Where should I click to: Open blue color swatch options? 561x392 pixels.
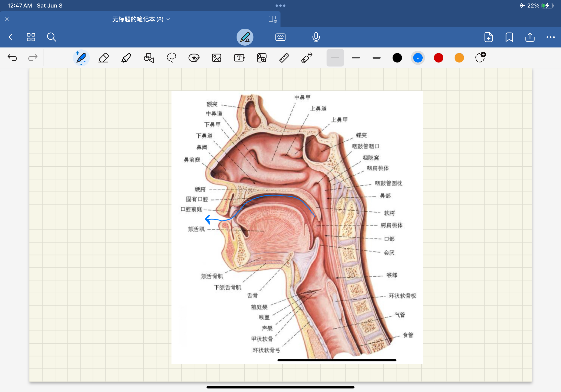tap(418, 58)
